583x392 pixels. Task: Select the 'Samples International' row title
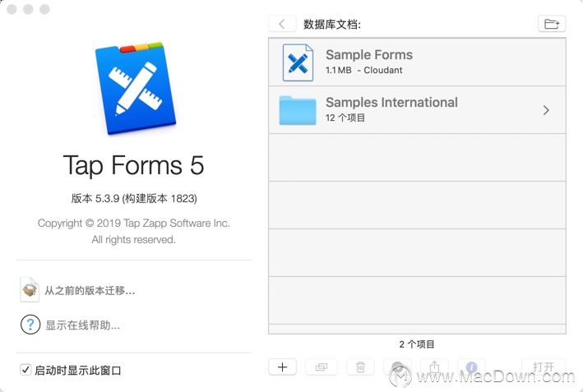[391, 103]
